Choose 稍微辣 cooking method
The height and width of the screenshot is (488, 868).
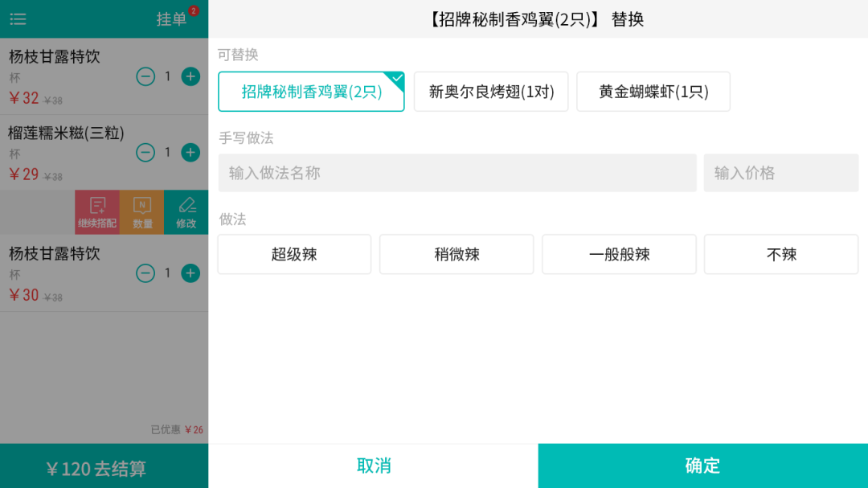pos(457,254)
